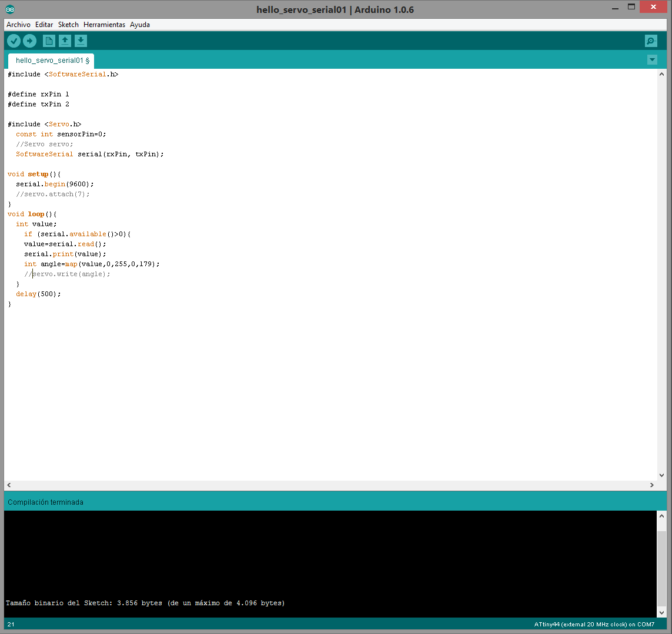Click the '#define txPin 2' line
Screen dimensions: 672x634
[x=39, y=104]
